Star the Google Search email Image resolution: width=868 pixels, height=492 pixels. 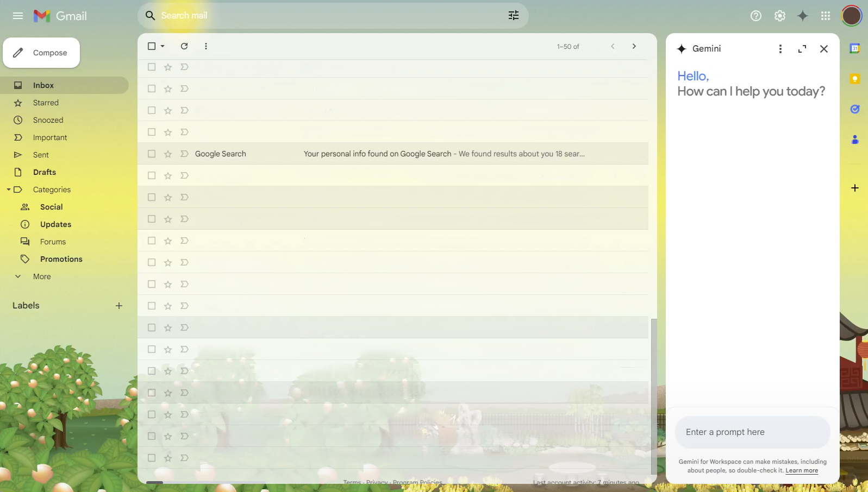tap(168, 154)
